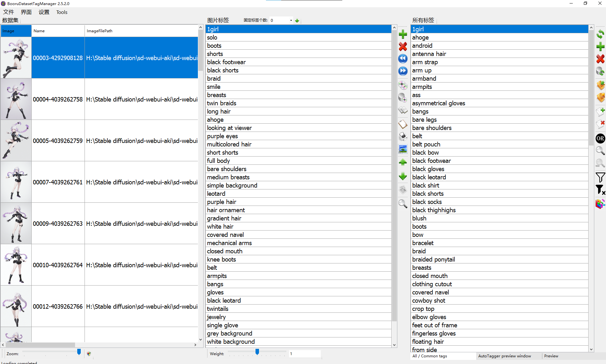Click the landscape picture icon in tag toolbar

tap(403, 149)
